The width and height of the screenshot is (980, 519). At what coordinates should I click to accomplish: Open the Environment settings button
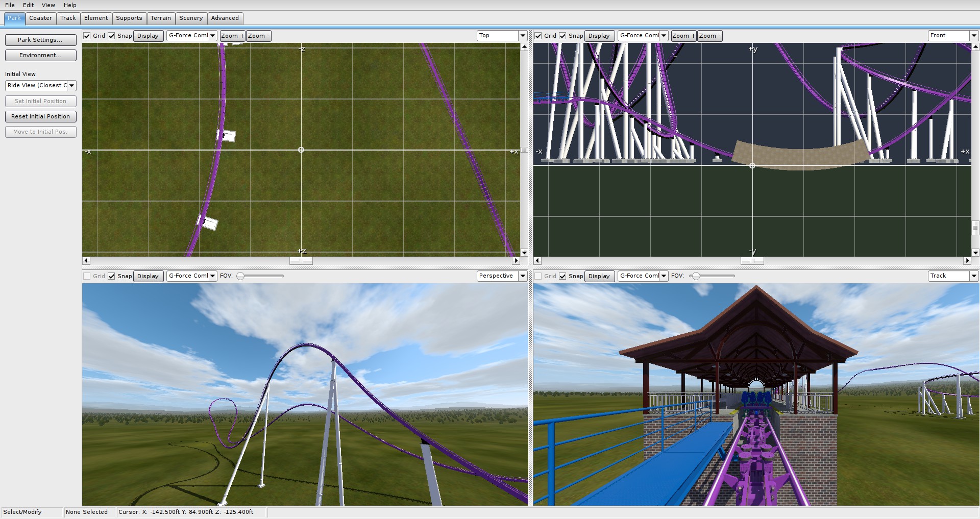[41, 55]
